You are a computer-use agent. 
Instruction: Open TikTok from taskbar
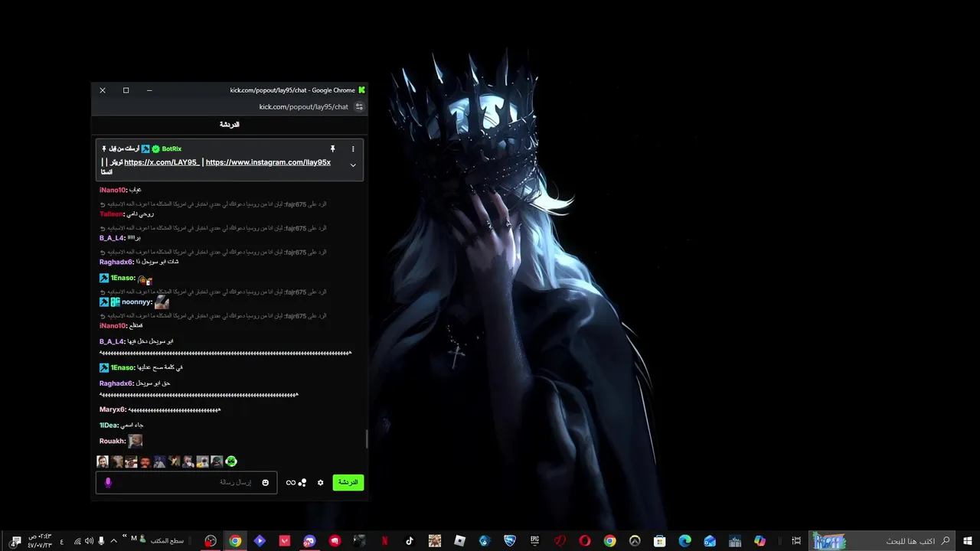pyautogui.click(x=410, y=541)
